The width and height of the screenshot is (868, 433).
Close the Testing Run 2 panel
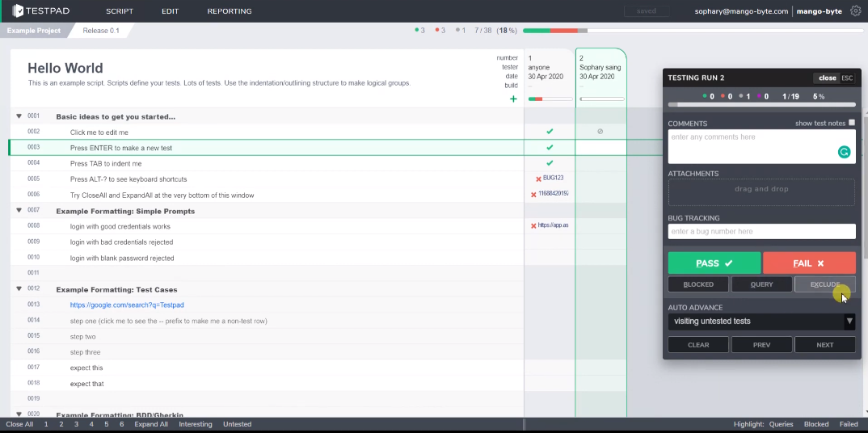point(827,78)
